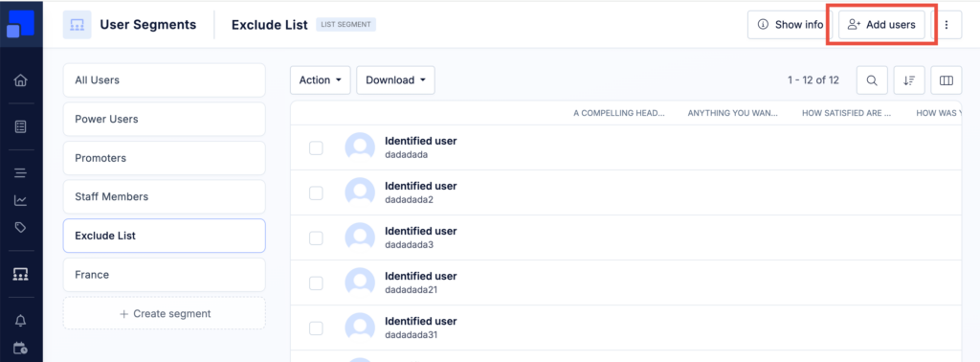This screenshot has width=980, height=362.
Task: Tick the checkbox for user dadadada21
Action: (316, 283)
